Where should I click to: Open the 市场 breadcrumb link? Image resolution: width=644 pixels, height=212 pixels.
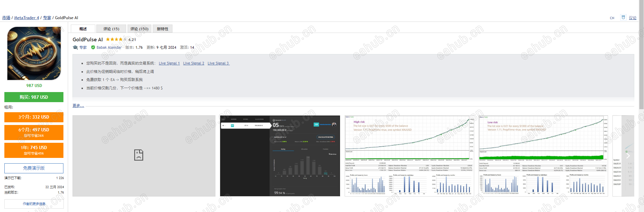pos(6,18)
